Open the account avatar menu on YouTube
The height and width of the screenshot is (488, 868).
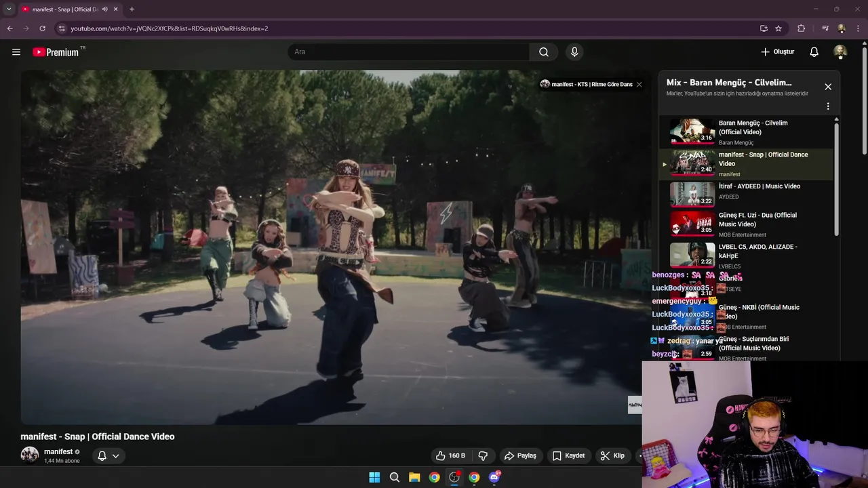pyautogui.click(x=840, y=52)
